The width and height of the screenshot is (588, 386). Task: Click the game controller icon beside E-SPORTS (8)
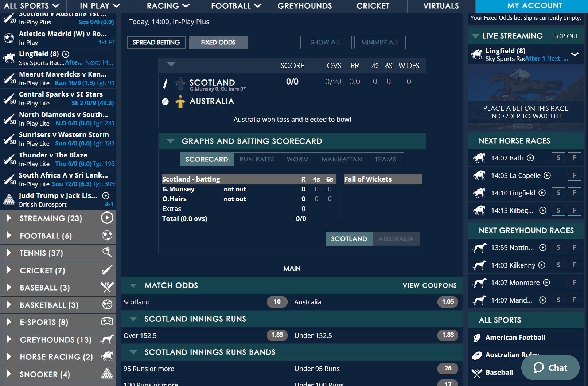pyautogui.click(x=107, y=322)
